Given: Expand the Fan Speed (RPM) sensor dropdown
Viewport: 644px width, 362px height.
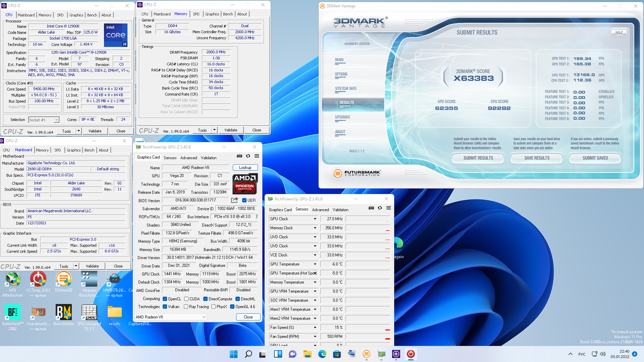Looking at the screenshot, I should [x=315, y=337].
